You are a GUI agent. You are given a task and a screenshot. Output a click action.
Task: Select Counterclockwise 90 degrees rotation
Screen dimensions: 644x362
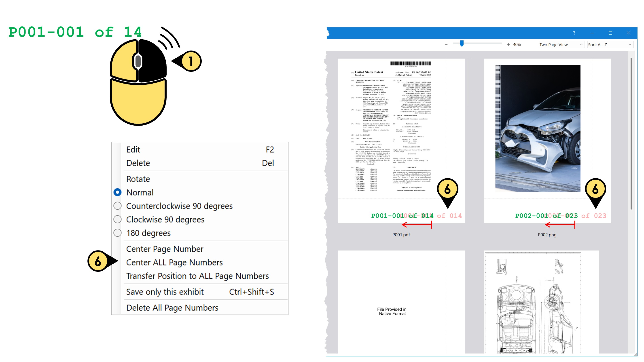pyautogui.click(x=179, y=206)
